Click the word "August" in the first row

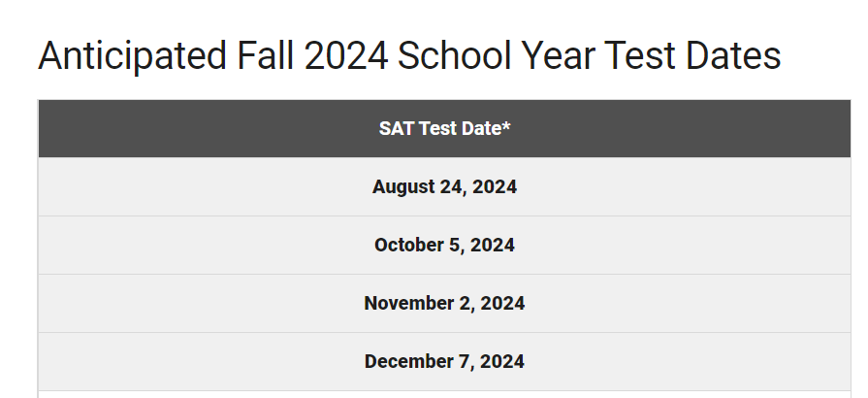[x=402, y=186]
